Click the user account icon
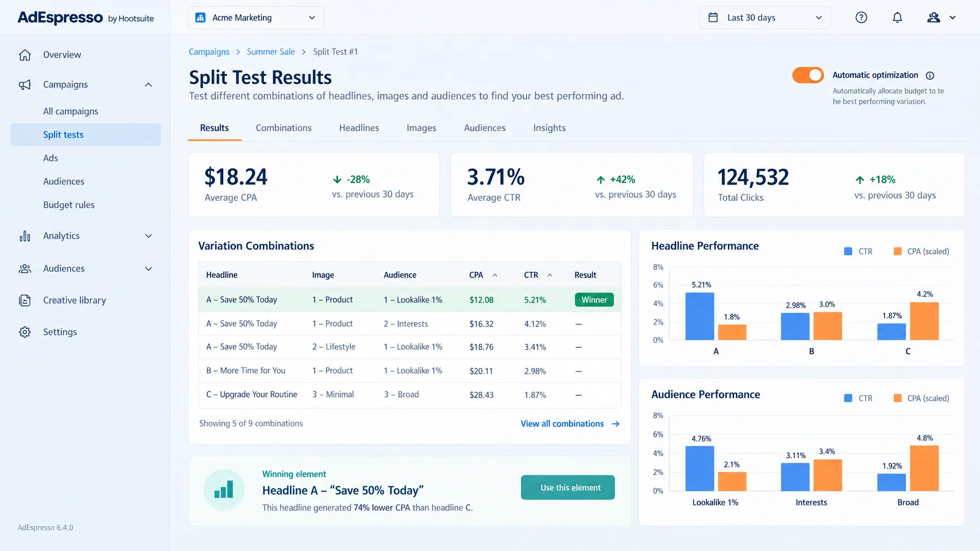Viewport: 980px width, 551px height. [934, 17]
